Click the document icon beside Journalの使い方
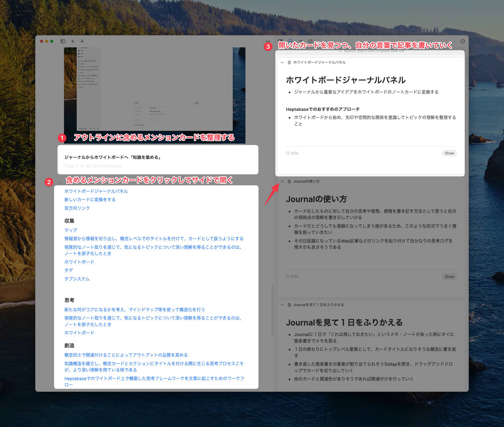The image size is (504, 427). [x=289, y=181]
